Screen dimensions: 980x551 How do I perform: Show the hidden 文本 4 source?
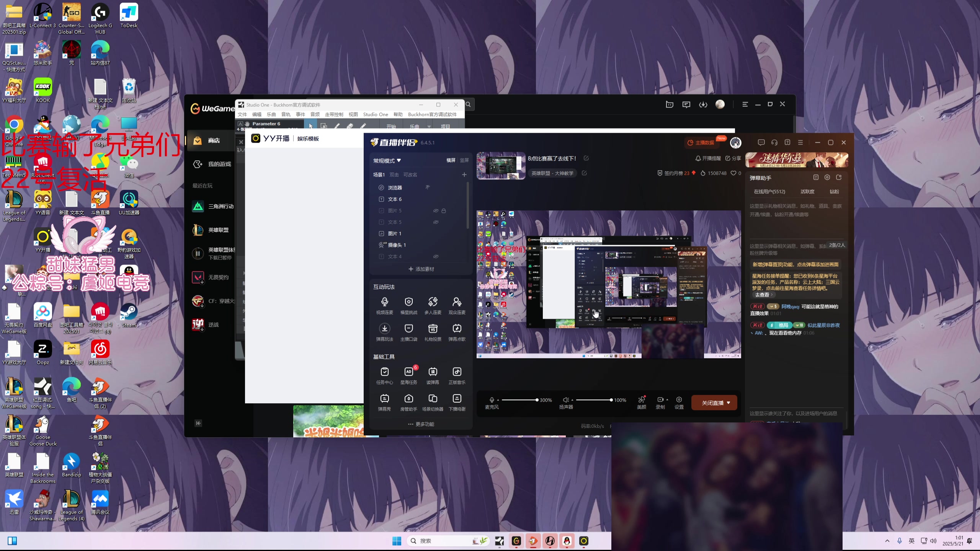436,257
